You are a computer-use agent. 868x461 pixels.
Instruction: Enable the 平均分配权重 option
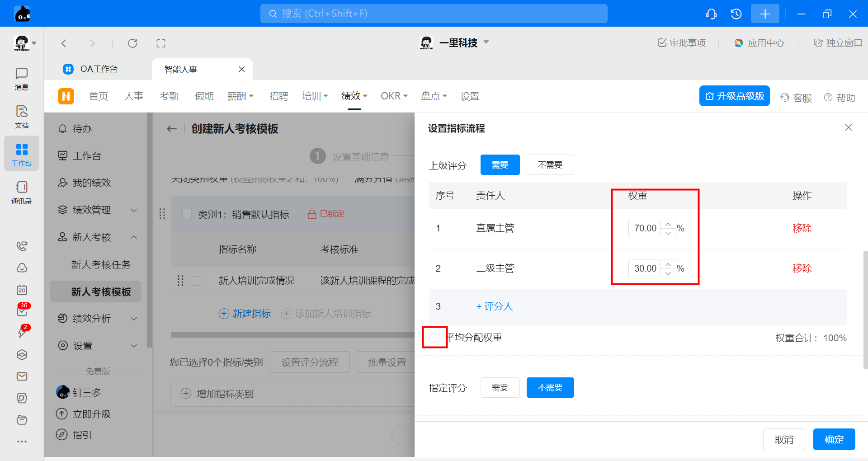coord(434,338)
